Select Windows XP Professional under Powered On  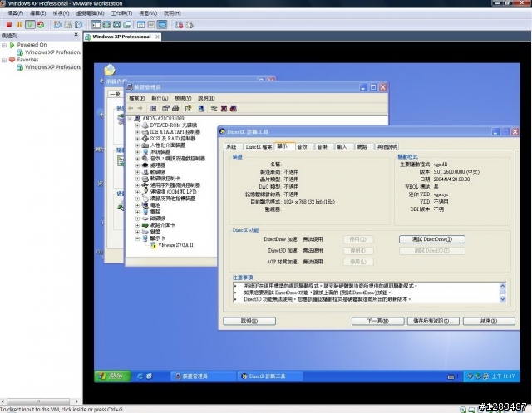[x=52, y=52]
